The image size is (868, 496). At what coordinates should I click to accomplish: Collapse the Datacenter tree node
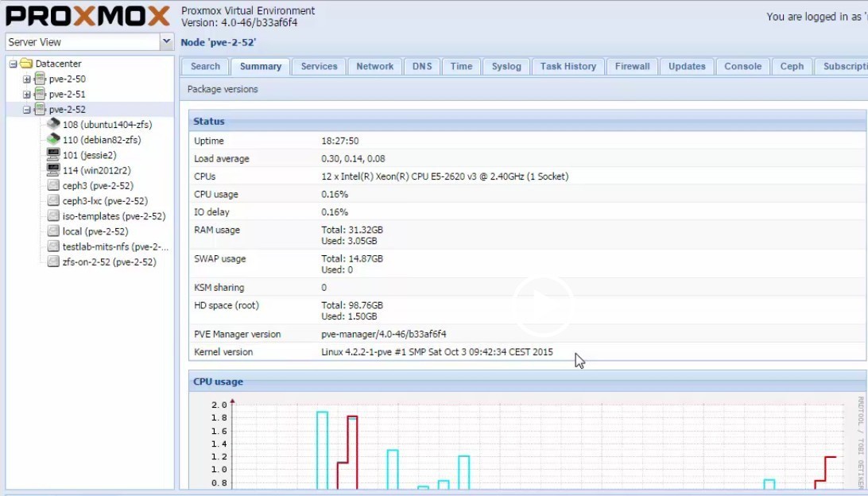[13, 64]
